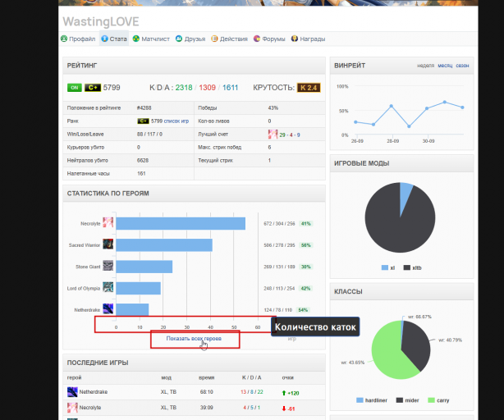Open Друзья friends icon
Screen dimensions: 504x420
pos(179,39)
